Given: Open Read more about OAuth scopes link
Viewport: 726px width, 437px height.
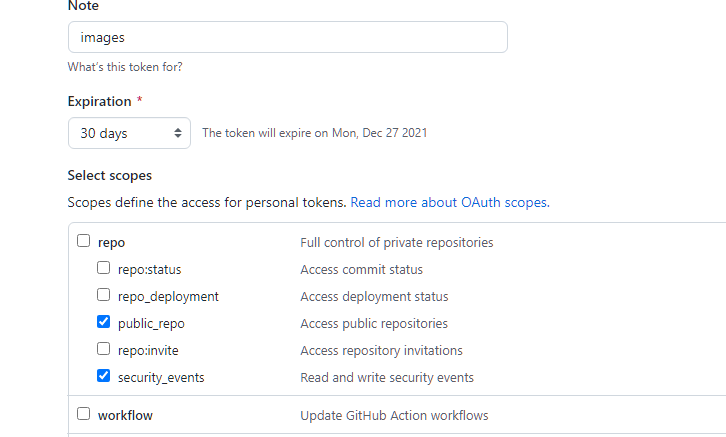Looking at the screenshot, I should pyautogui.click(x=449, y=202).
